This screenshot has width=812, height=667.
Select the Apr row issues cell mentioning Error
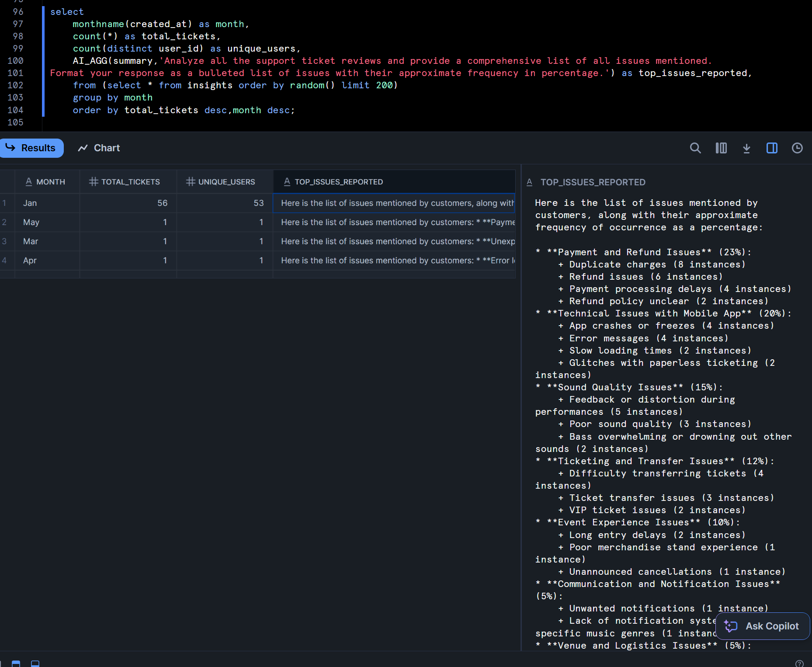click(x=394, y=261)
